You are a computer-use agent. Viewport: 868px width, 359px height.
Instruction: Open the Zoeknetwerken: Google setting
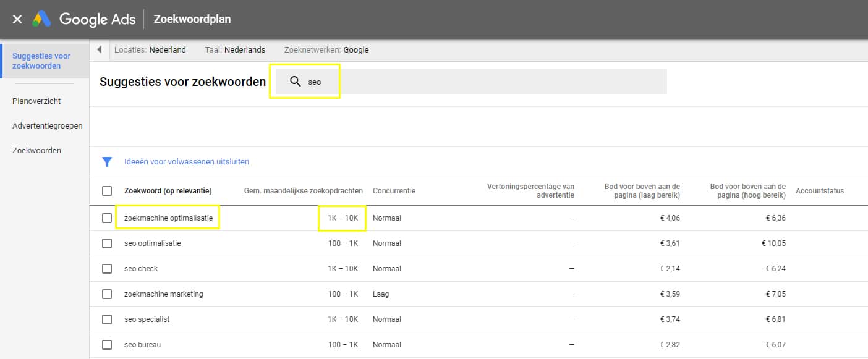[x=326, y=50]
